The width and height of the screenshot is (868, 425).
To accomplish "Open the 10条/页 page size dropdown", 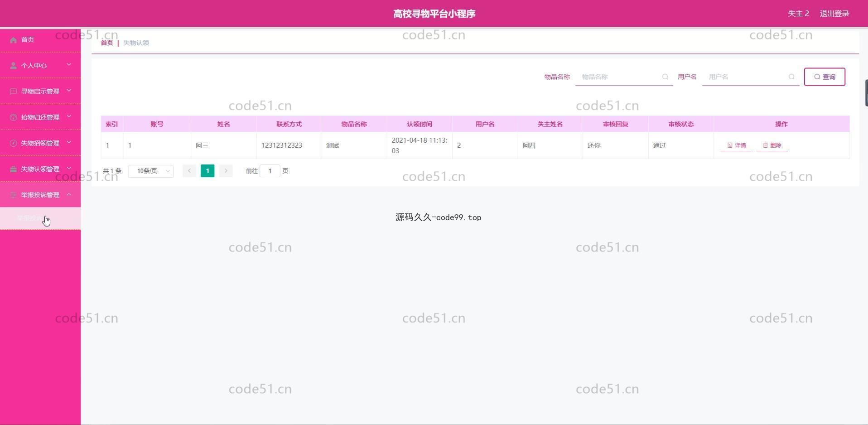I will click(x=151, y=171).
